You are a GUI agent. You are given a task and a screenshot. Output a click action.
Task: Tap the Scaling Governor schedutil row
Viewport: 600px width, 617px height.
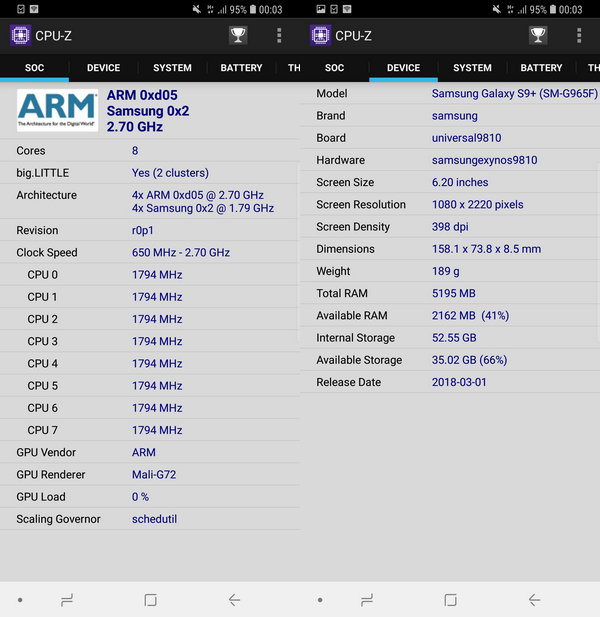(x=150, y=519)
